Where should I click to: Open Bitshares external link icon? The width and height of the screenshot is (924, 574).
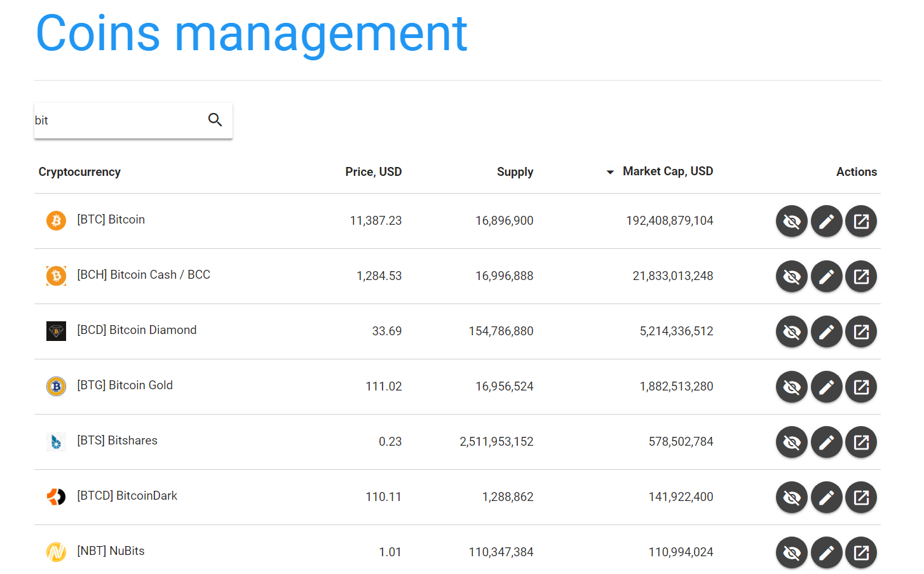pos(861,442)
